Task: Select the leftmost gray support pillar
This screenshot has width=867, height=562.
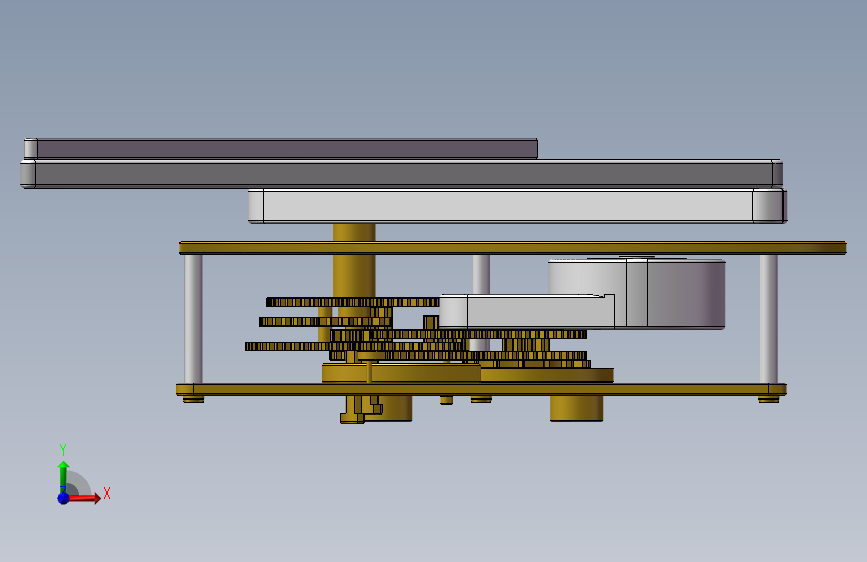Action: [x=193, y=319]
